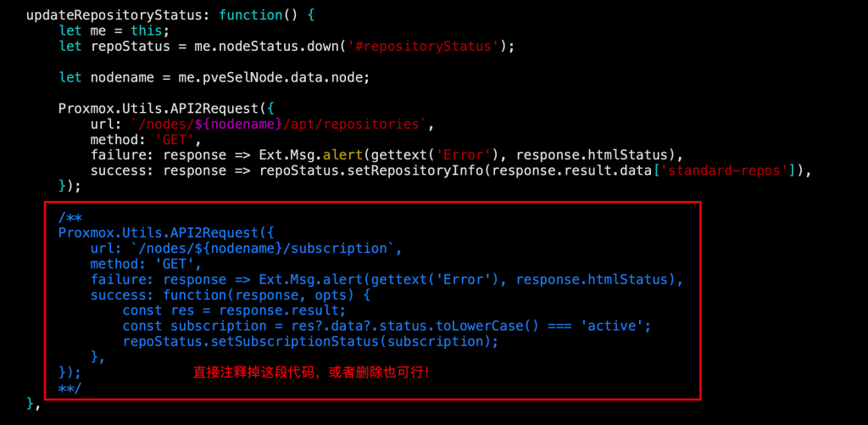Click the toLowerCase() comparison line
The image size is (868, 425).
tap(387, 326)
